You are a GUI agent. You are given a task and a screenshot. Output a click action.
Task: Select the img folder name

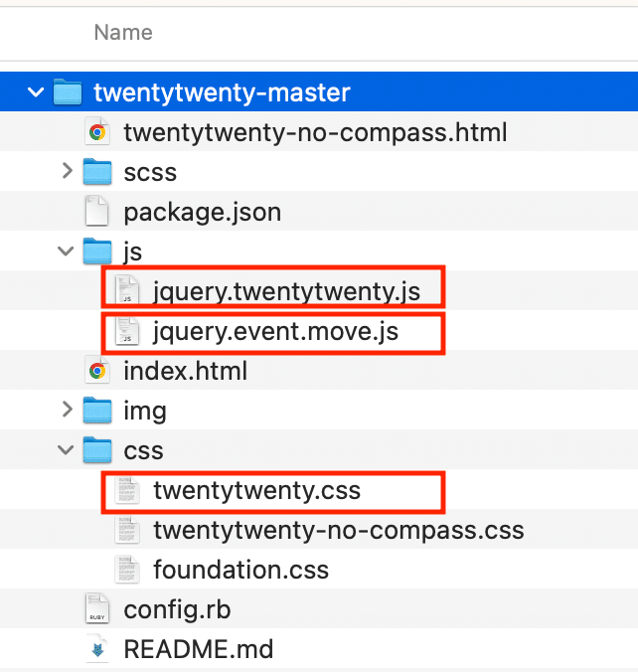click(145, 412)
